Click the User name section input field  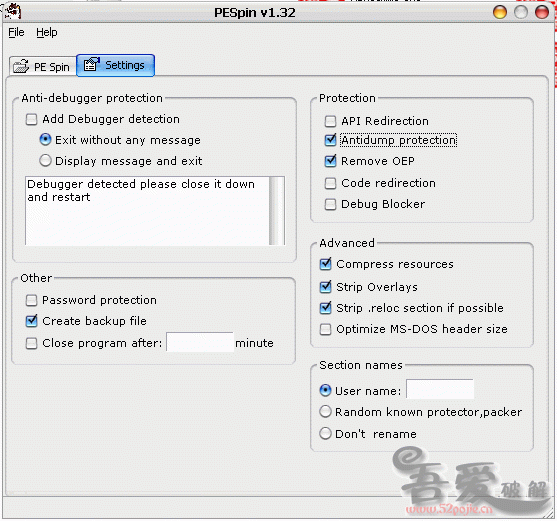440,389
